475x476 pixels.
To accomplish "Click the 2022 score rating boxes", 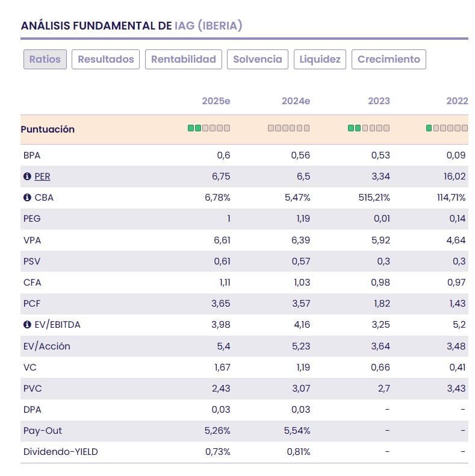I will (447, 128).
